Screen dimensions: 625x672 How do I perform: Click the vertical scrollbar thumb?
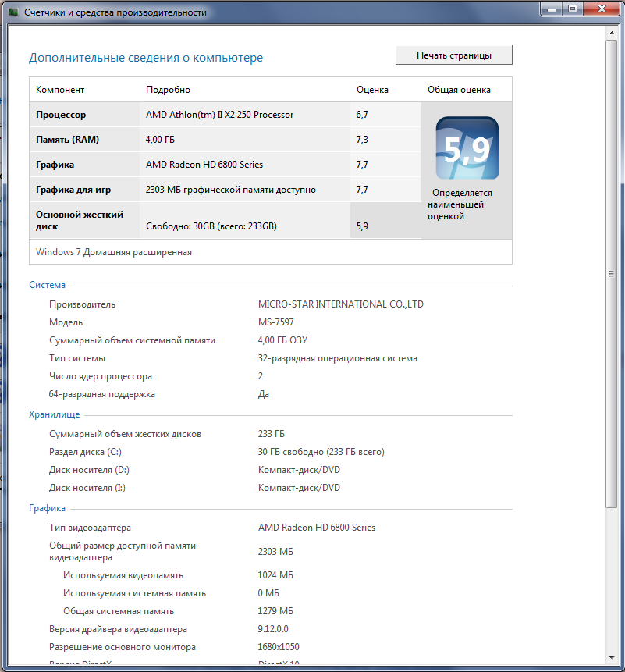[611, 274]
